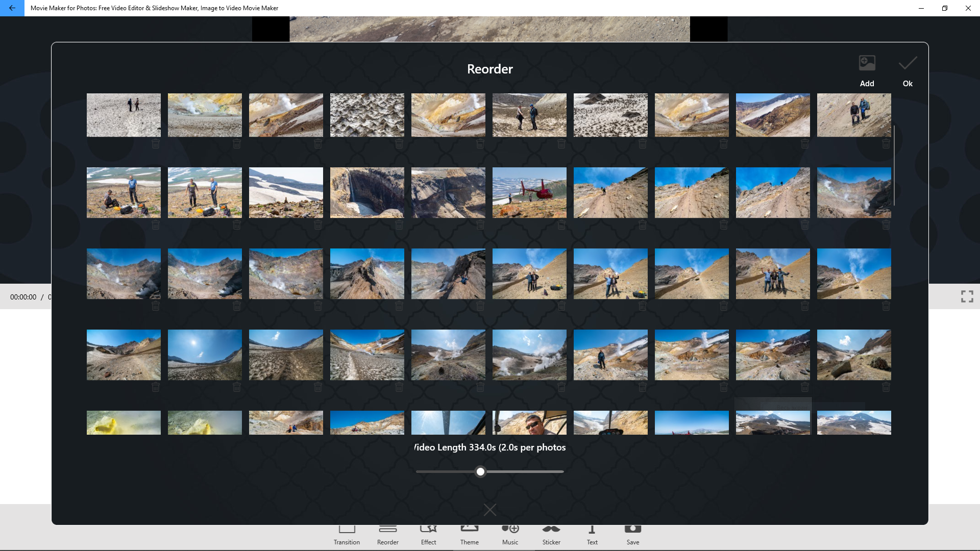This screenshot has width=980, height=551.
Task: Select the red helicopter thumbnail
Action: point(529,192)
